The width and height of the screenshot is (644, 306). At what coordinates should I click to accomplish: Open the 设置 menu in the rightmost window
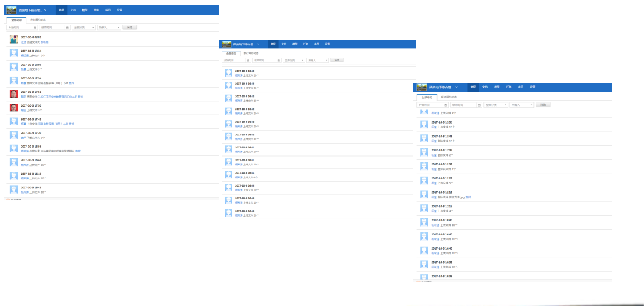click(x=532, y=87)
